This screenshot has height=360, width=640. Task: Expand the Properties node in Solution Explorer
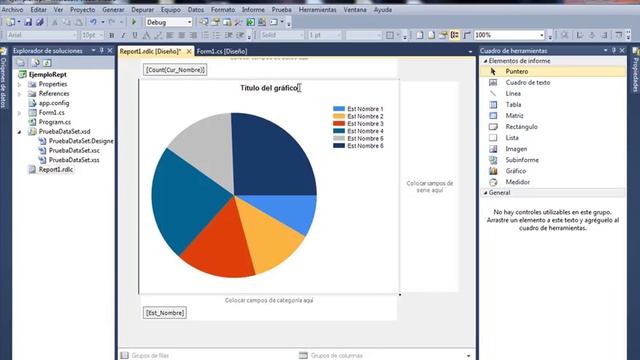pyautogui.click(x=19, y=84)
